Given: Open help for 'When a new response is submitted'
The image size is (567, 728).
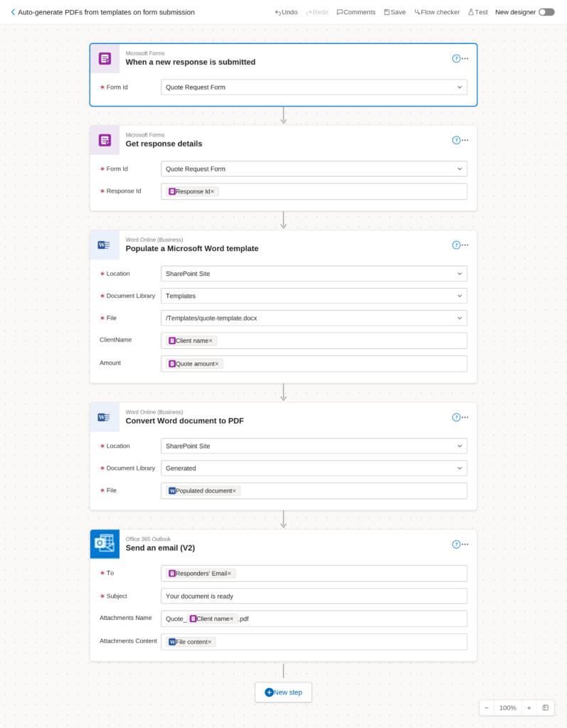Looking at the screenshot, I should click(x=456, y=58).
